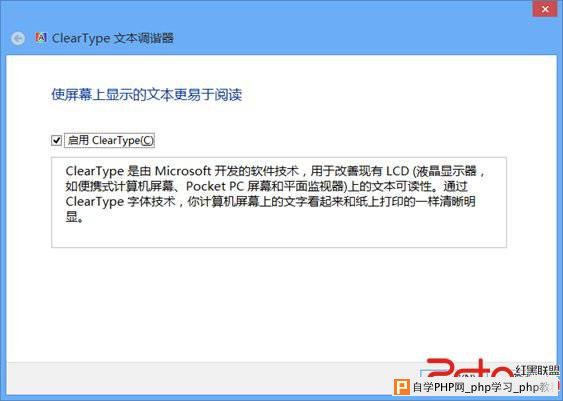Screen dimensions: 563x401
Task: Click the orange P icon in watermark
Action: click(x=402, y=387)
